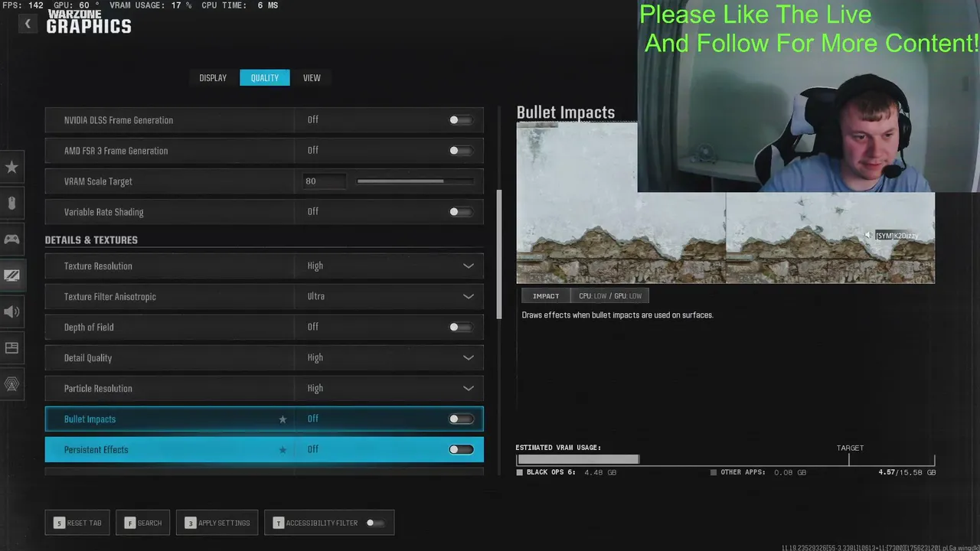
Task: Click the Detail Quality High value
Action: [x=315, y=358]
